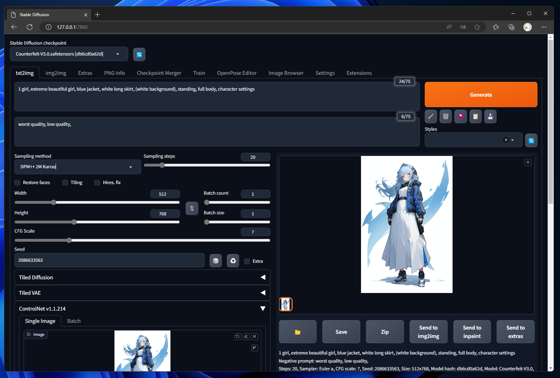The width and height of the screenshot is (560, 378).
Task: Toggle read aloud icon in address bar
Action: 449,27
